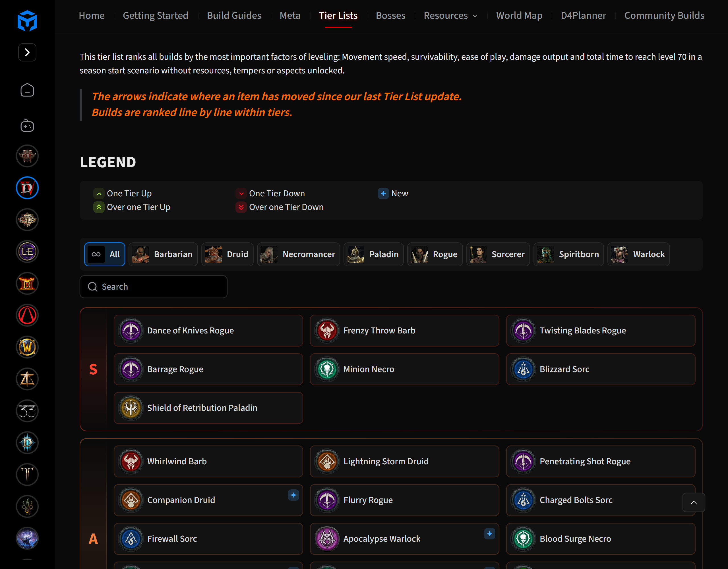Click the blue 'New' legend star icon
This screenshot has width=728, height=569.
(383, 193)
